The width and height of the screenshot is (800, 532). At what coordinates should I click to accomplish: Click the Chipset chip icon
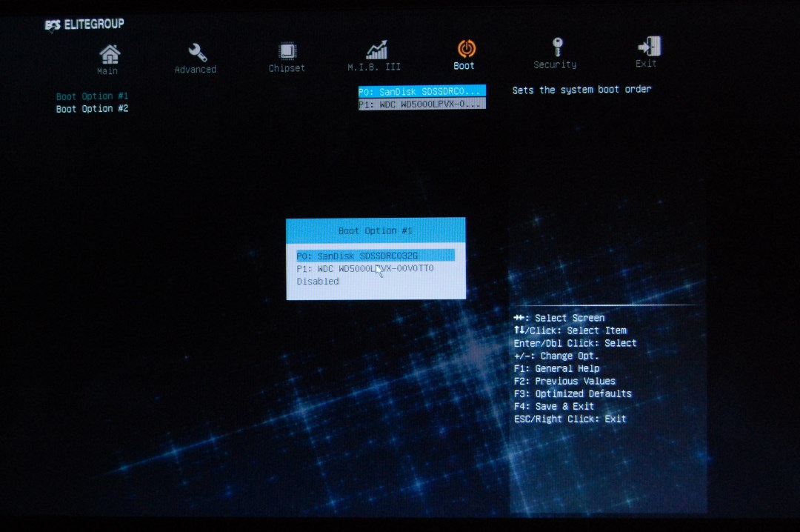287,52
